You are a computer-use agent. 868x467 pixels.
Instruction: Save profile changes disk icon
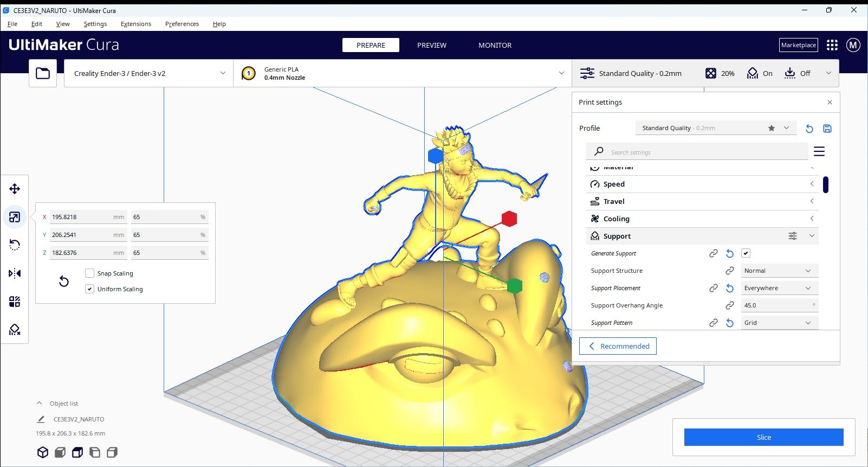(x=827, y=129)
